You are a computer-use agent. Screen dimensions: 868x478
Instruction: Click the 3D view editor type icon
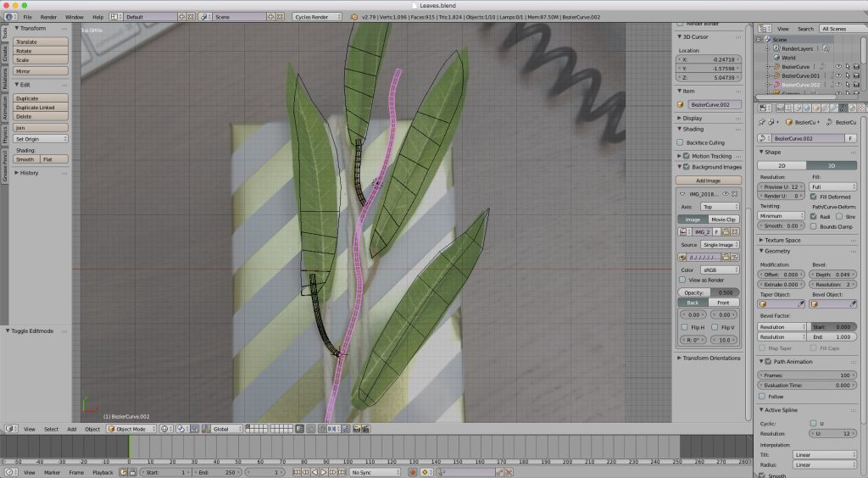point(9,429)
